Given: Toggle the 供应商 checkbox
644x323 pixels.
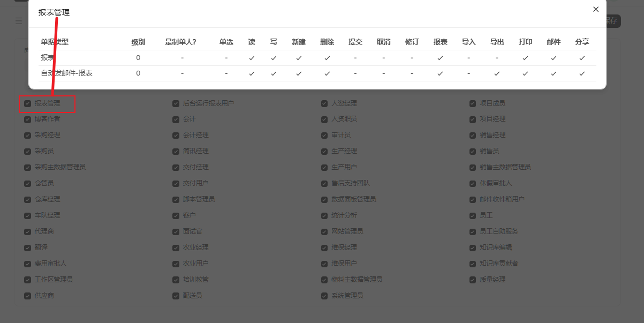Looking at the screenshot, I should (x=27, y=296).
